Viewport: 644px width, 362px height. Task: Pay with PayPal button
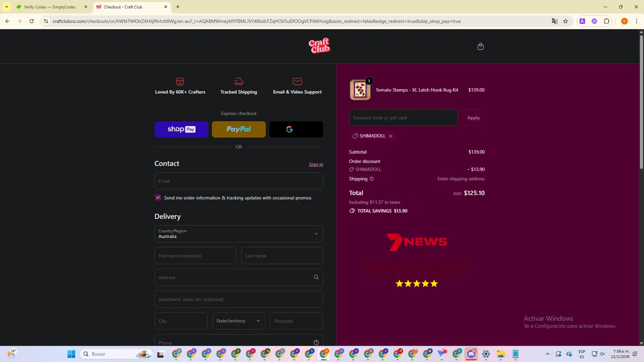pos(239,129)
